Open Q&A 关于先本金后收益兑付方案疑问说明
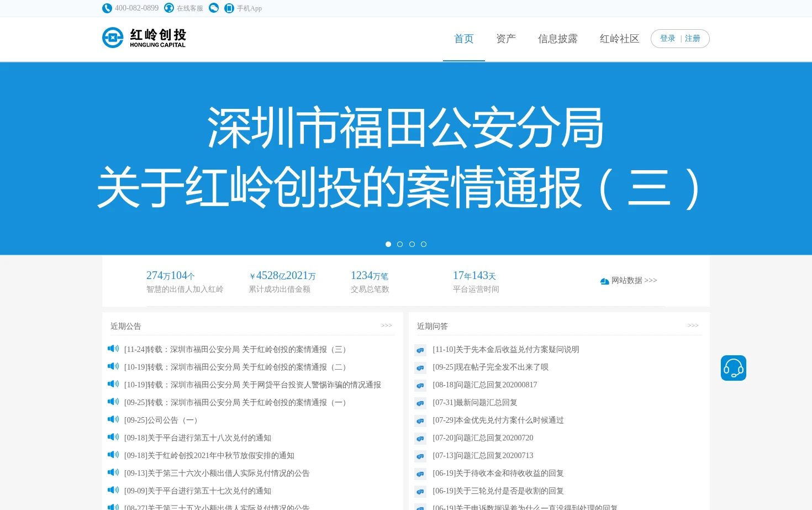This screenshot has width=812, height=510. (506, 349)
